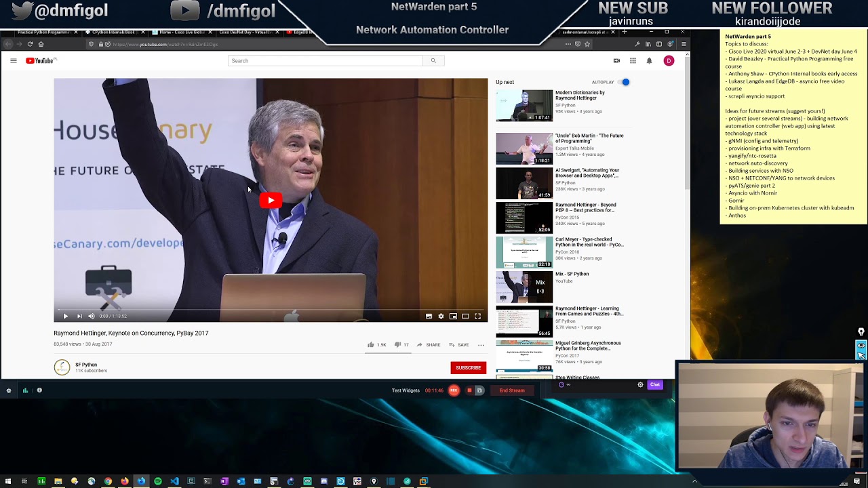Bookmark this page with star icon
The image size is (868, 488).
click(587, 44)
